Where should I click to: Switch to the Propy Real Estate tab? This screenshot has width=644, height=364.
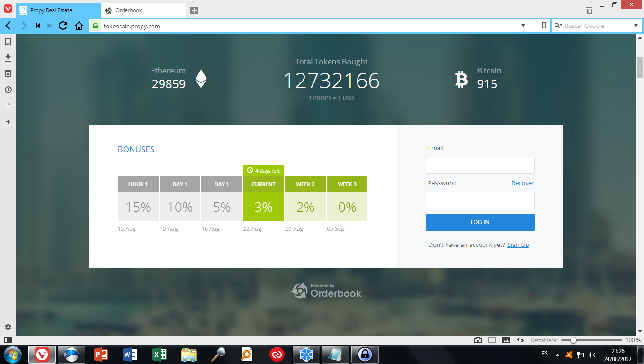coord(58,10)
